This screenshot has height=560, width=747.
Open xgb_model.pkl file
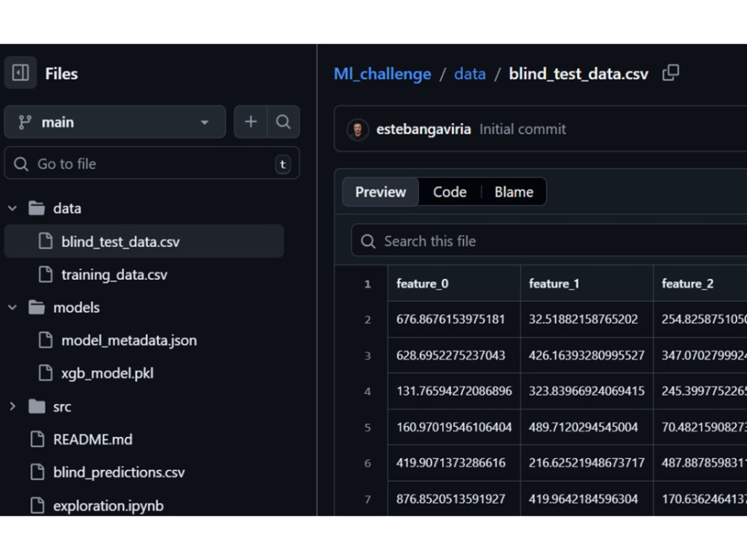pyautogui.click(x=107, y=373)
